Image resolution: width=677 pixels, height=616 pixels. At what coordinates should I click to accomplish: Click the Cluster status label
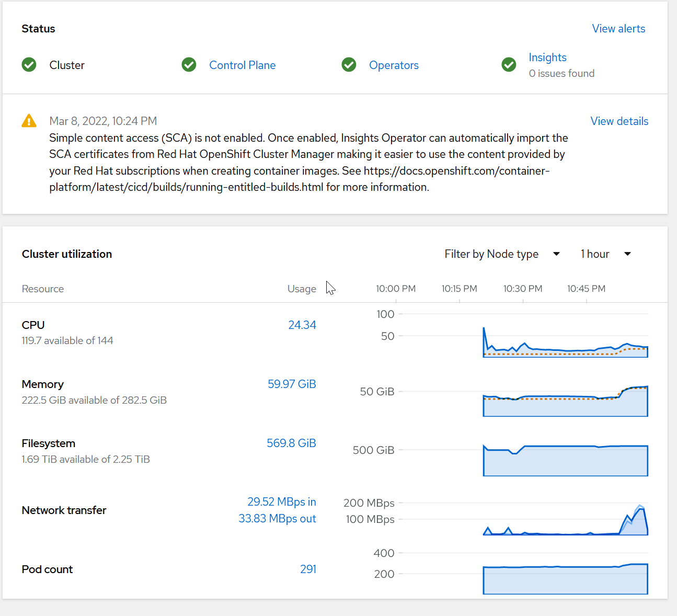(x=67, y=65)
